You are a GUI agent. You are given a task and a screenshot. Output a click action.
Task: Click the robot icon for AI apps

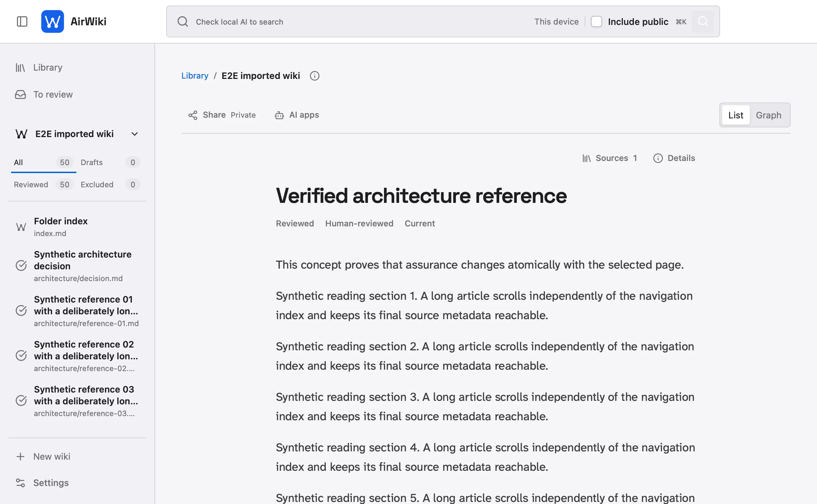[279, 115]
